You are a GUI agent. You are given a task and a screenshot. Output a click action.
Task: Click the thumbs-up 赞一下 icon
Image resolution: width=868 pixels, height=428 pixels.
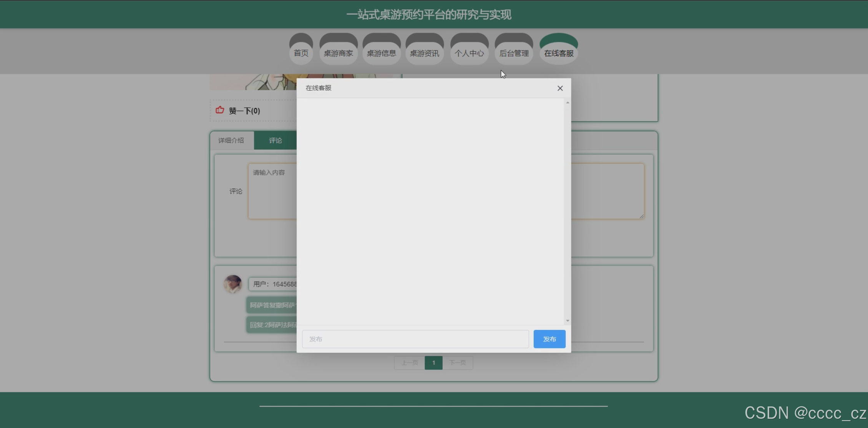click(x=220, y=110)
